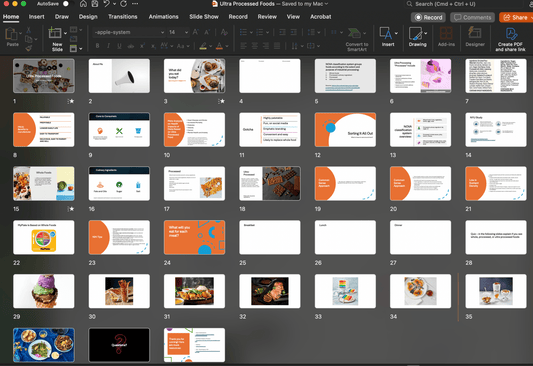Click the text highlight color button

(x=203, y=46)
